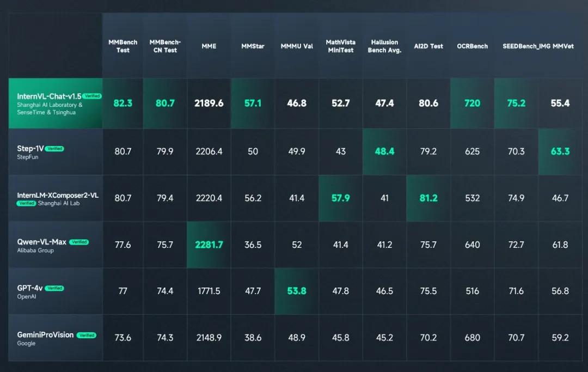Click GeminiProVision's 70.2 AI2D Test score
588x372 pixels.
tap(428, 338)
